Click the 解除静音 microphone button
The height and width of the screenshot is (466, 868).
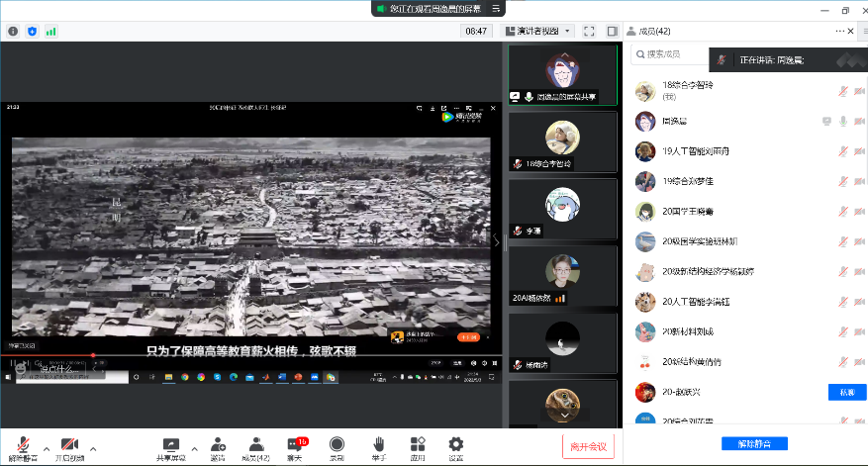pyautogui.click(x=23, y=449)
